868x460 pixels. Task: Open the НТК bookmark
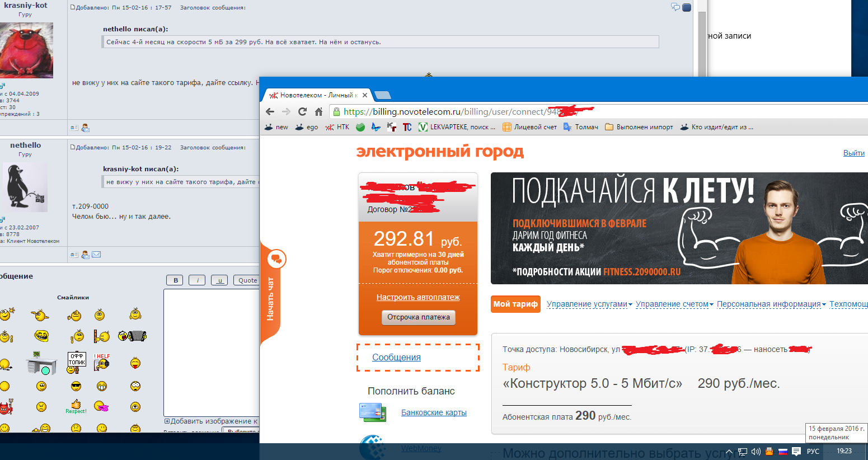(x=337, y=127)
